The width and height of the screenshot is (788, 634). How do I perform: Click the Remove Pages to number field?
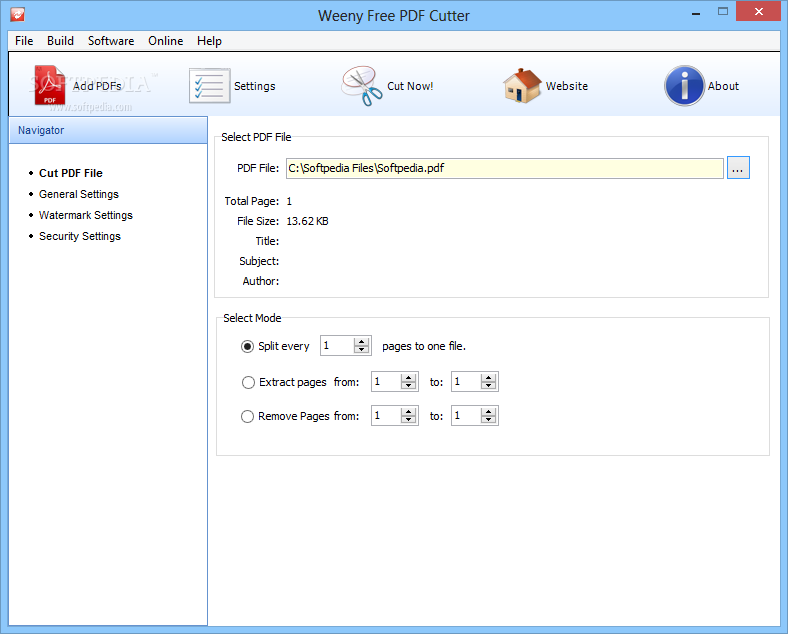[466, 416]
